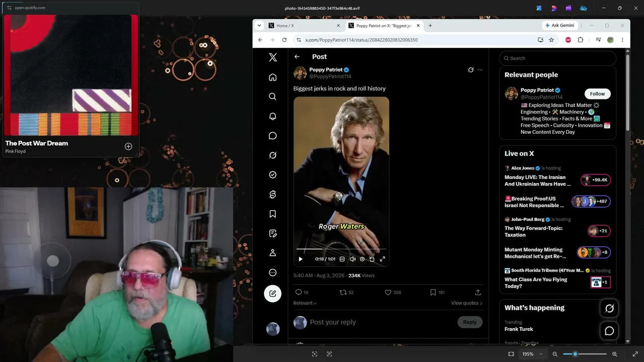
Task: Open Explore search icon in X sidebar
Action: (273, 97)
